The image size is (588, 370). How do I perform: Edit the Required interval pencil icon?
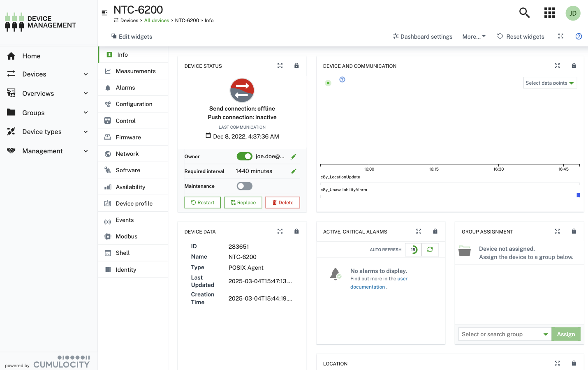pos(294,171)
